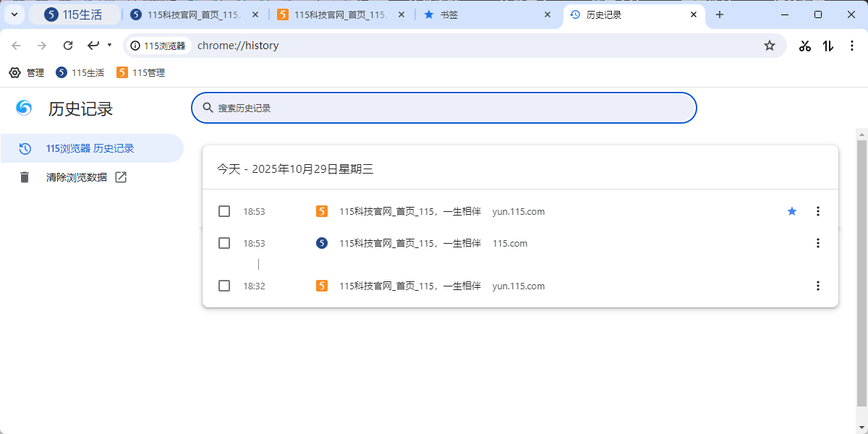This screenshot has width=868, height=434.
Task: Expand the undo-close dropdown arrow beside reload
Action: click(x=109, y=45)
